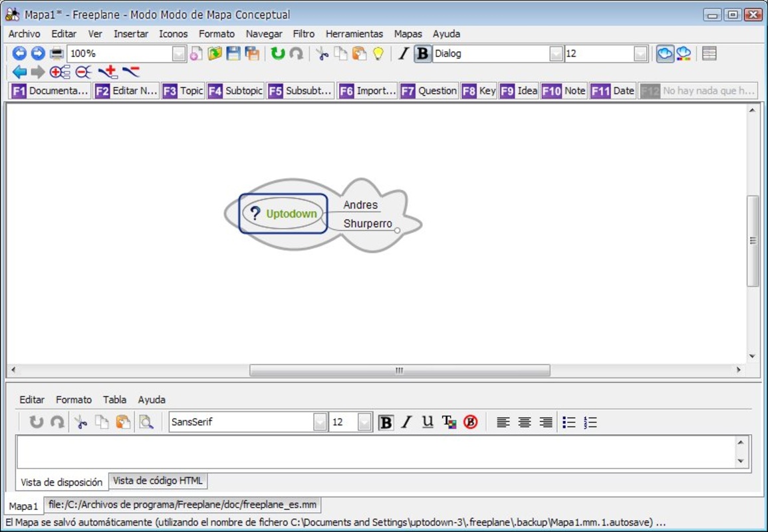
Task: Click the printer icon in the main toolbar
Action: click(x=57, y=54)
